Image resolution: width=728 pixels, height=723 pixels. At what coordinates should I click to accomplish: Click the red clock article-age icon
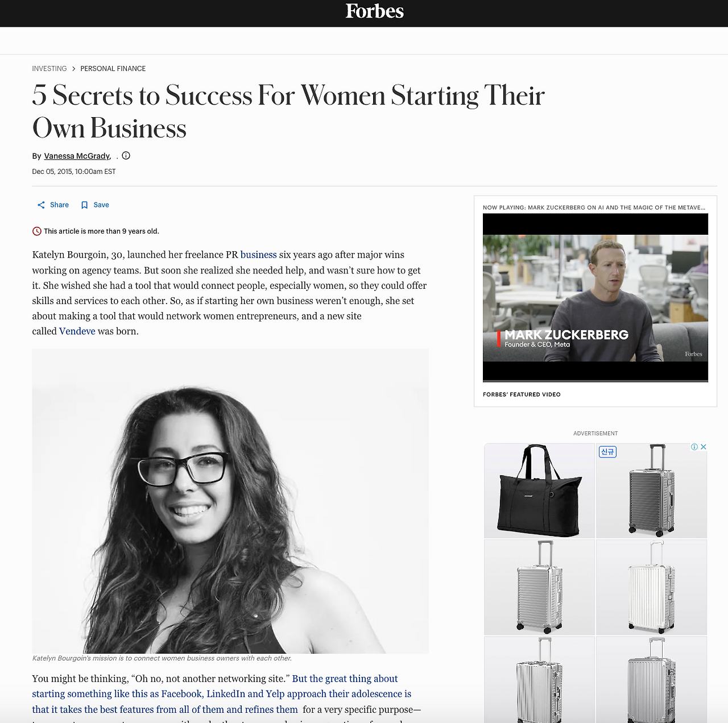(37, 231)
